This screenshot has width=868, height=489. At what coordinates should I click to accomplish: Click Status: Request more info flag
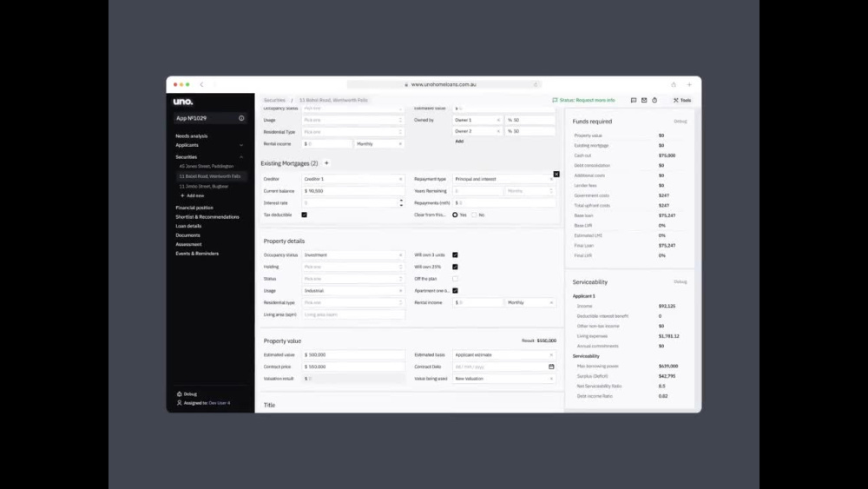583,100
